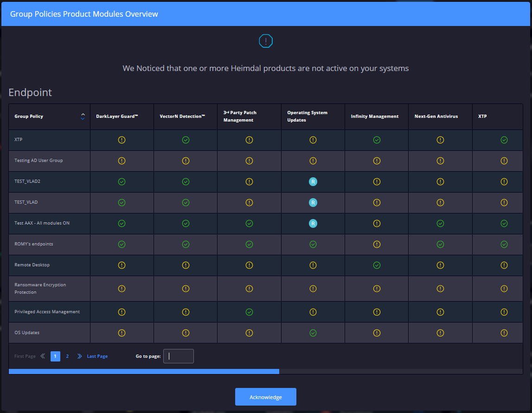
Task: Click ROMY's endpoints Next-Gen Antivirus check icon
Action: [x=440, y=244]
